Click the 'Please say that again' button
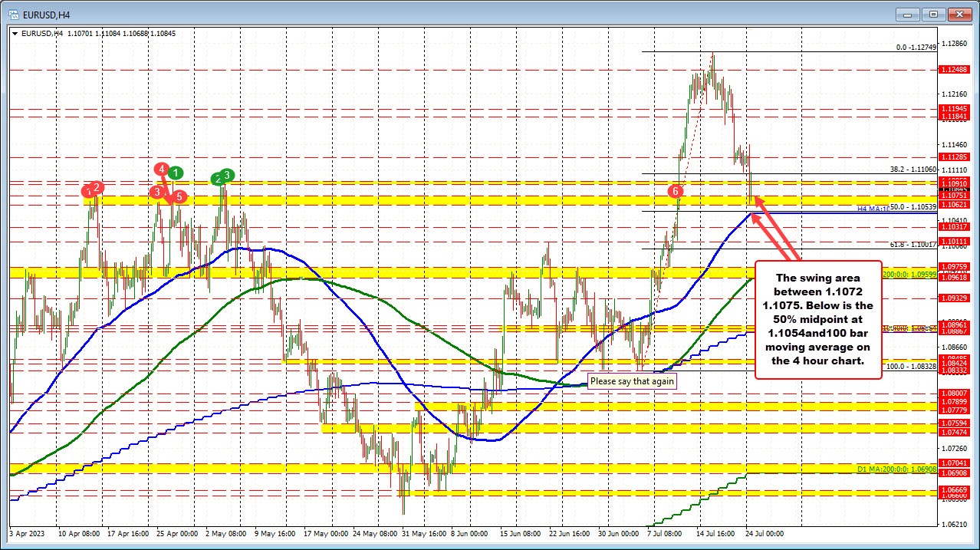 [631, 380]
